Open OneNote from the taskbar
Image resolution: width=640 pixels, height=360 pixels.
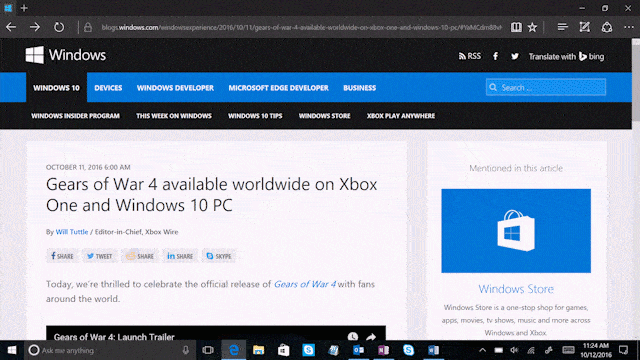pos(383,350)
